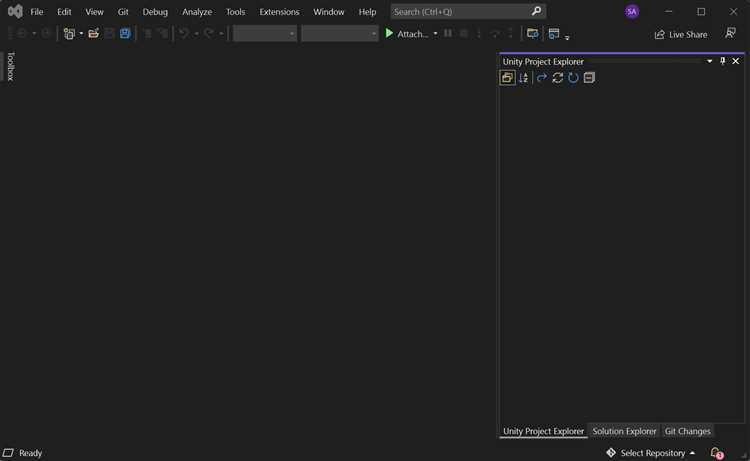Switch to the Git Changes tab
750x461 pixels.
click(x=687, y=431)
